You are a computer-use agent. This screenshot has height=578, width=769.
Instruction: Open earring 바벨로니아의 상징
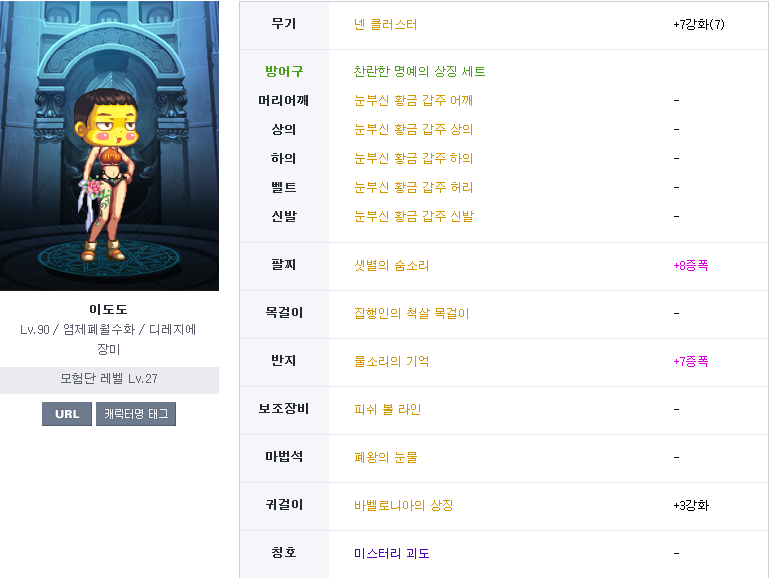coord(403,505)
